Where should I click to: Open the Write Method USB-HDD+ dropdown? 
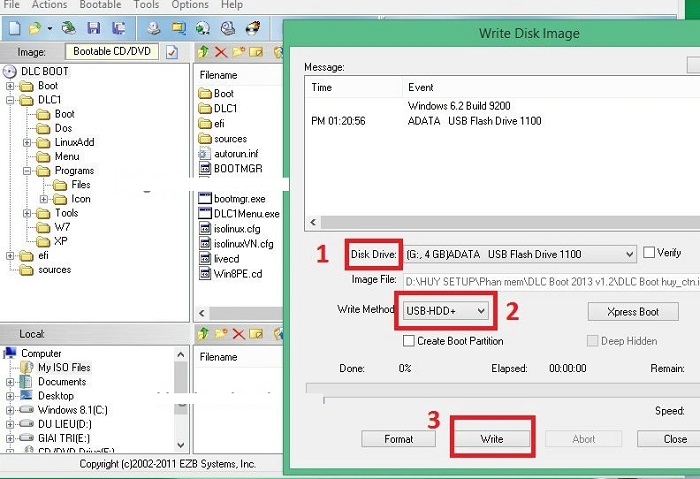pyautogui.click(x=482, y=311)
